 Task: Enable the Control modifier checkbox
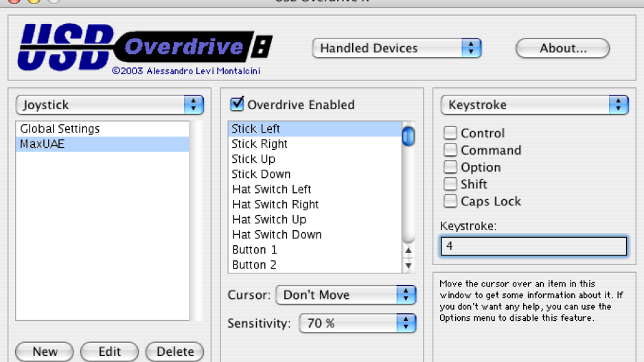tap(450, 133)
